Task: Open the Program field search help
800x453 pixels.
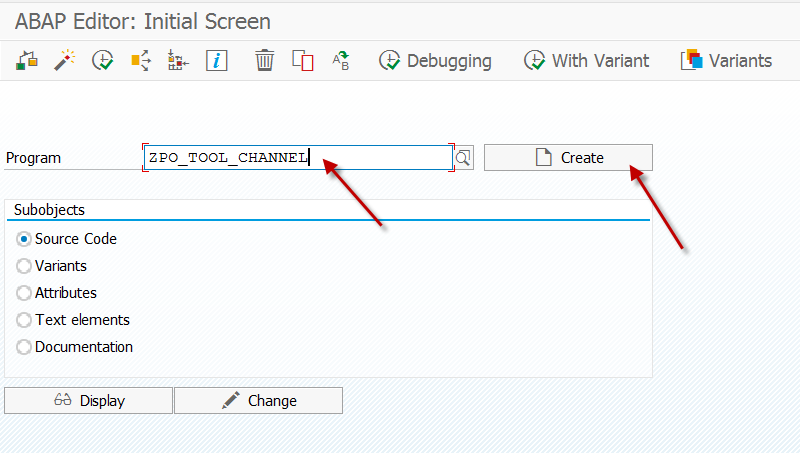Action: tap(463, 158)
